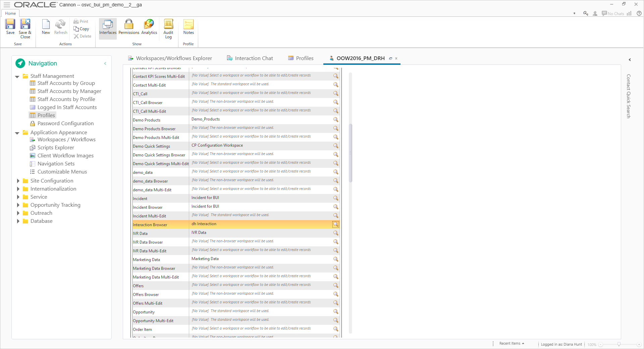
Task: Switch to Workspaces/Workflows Explorer tab
Action: 170,58
